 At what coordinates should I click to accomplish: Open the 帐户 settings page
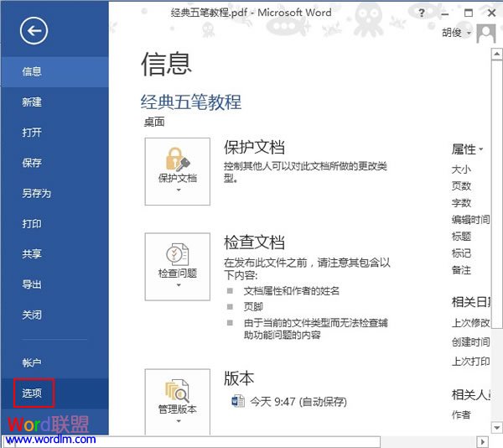point(32,362)
